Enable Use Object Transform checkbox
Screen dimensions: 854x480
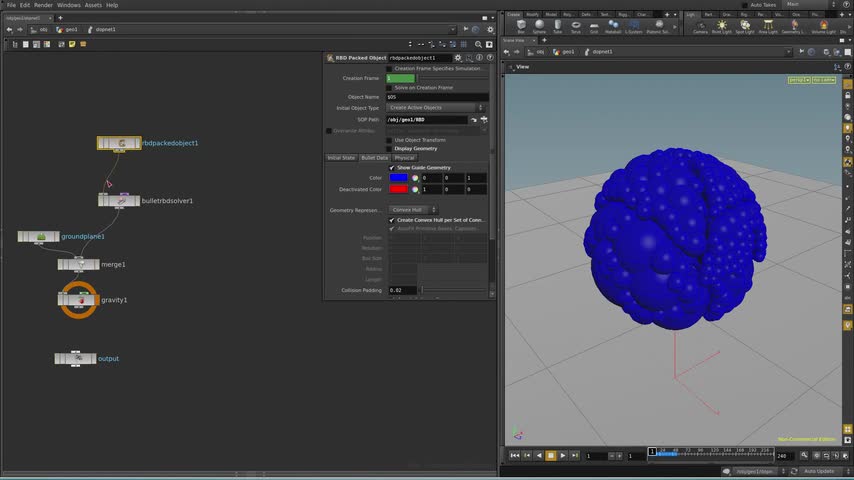(x=390, y=139)
